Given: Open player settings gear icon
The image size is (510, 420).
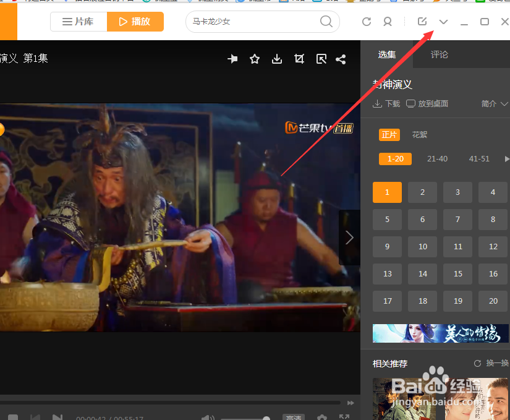Looking at the screenshot, I should click(x=321, y=418).
